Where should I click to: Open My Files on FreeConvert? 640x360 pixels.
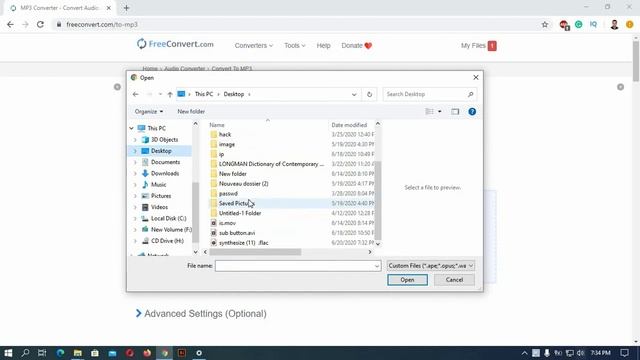pos(479,46)
